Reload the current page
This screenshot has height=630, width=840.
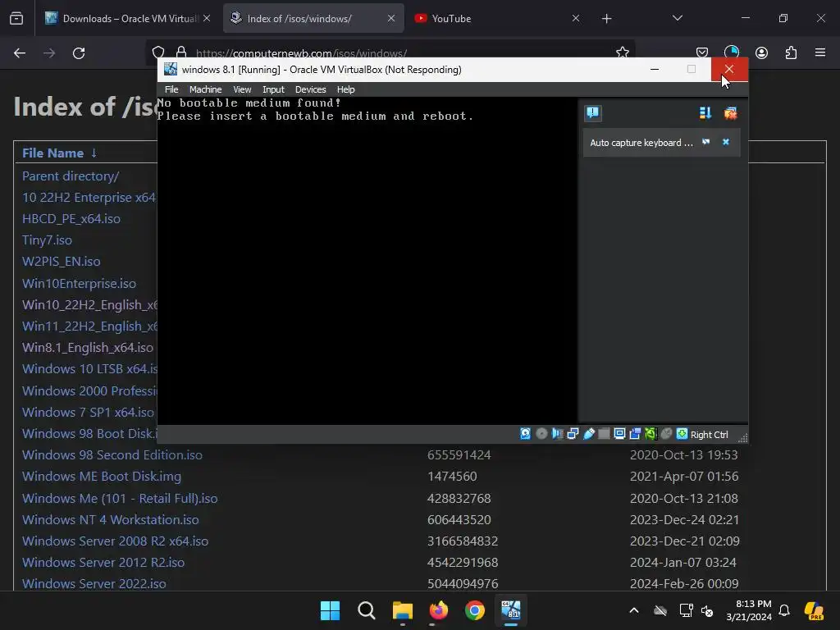[79, 53]
